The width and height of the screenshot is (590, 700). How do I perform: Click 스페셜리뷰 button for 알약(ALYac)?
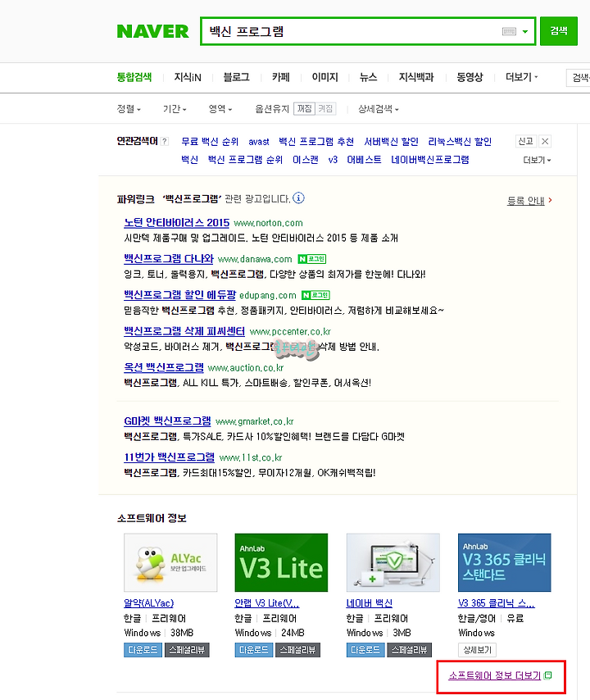[x=187, y=650]
